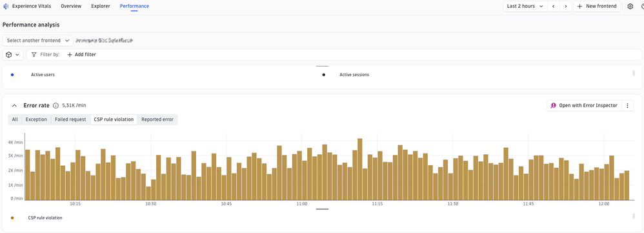Select the CSP rule violation filter

[114, 119]
